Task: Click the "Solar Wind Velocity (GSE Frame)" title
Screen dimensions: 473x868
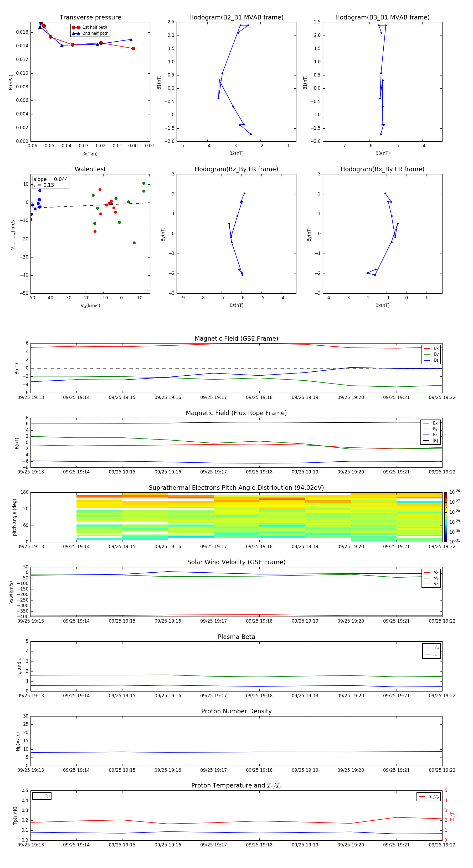Action: point(236,562)
